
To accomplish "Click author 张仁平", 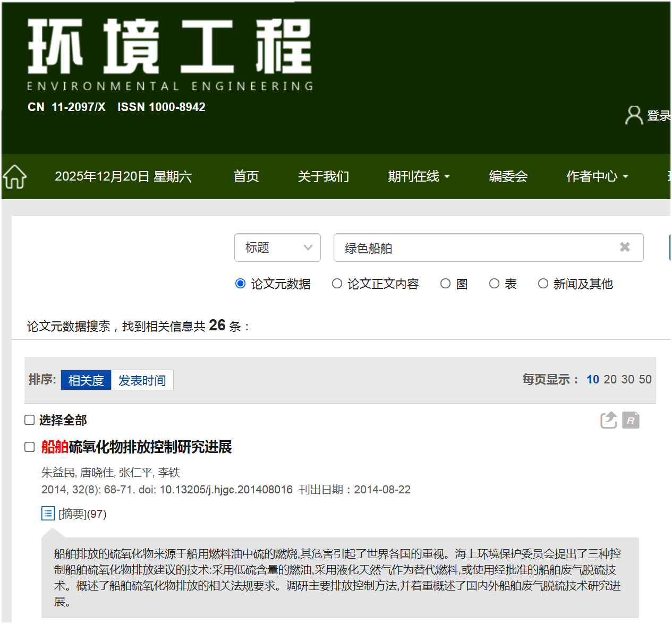I will [x=136, y=473].
